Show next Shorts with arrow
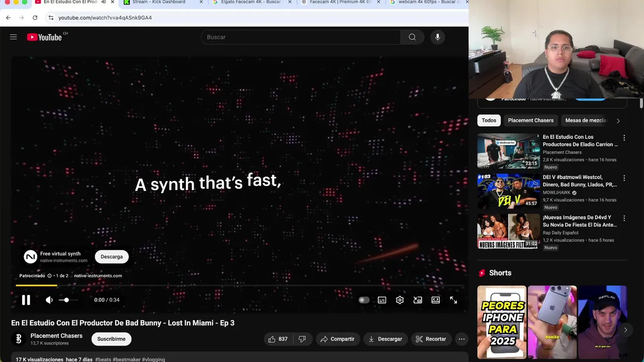Image resolution: width=644 pixels, height=362 pixels. coord(625,330)
